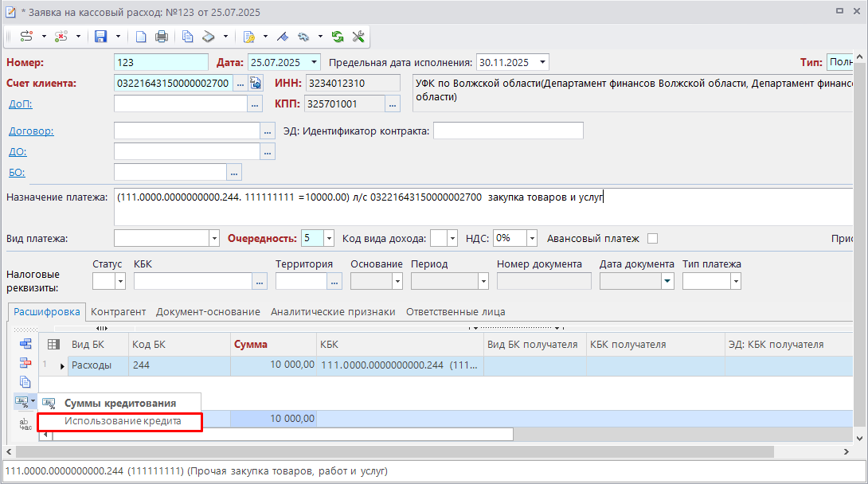This screenshot has width=868, height=484.
Task: Open the wrench and screwdriver settings icon
Action: pyautogui.click(x=358, y=37)
